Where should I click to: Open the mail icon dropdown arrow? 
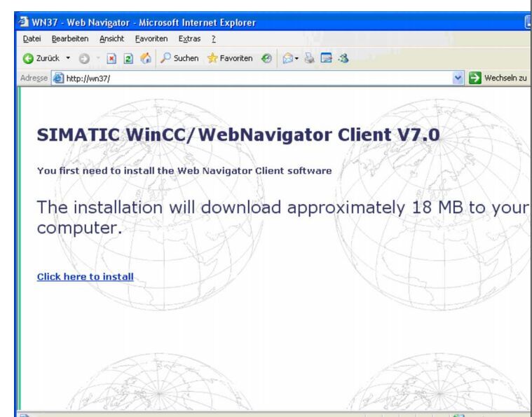296,59
